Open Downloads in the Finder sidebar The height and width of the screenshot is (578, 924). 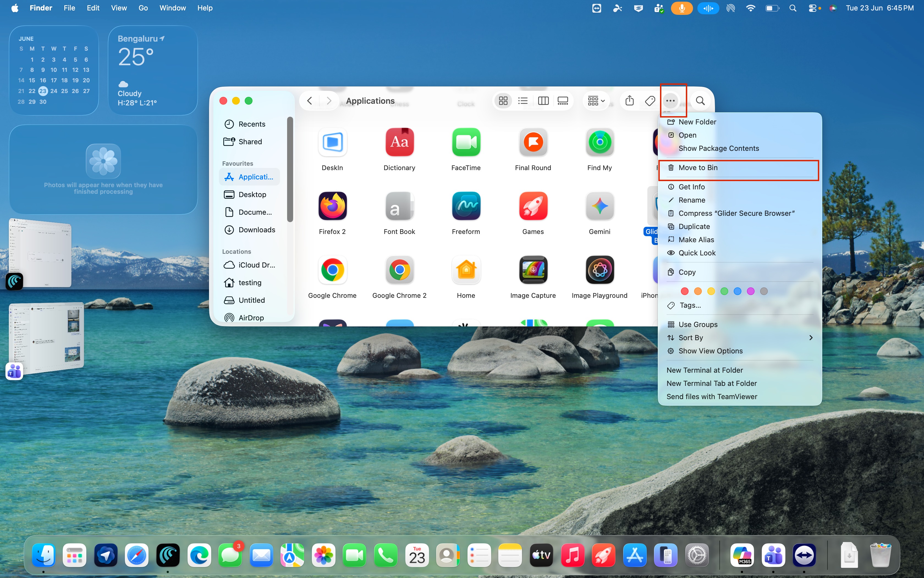[x=249, y=230]
